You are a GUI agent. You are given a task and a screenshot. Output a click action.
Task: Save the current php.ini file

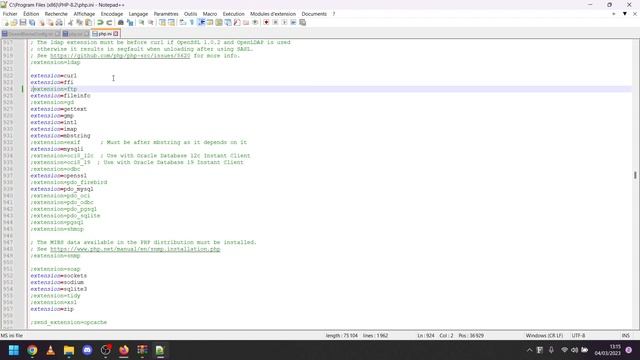(23, 22)
